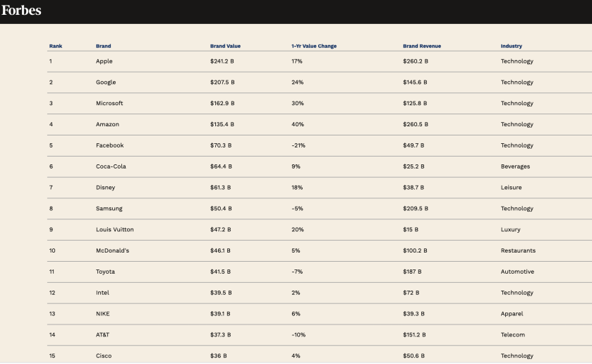The height and width of the screenshot is (364, 592).
Task: Click the 1-Yr Value Change header
Action: [314, 47]
